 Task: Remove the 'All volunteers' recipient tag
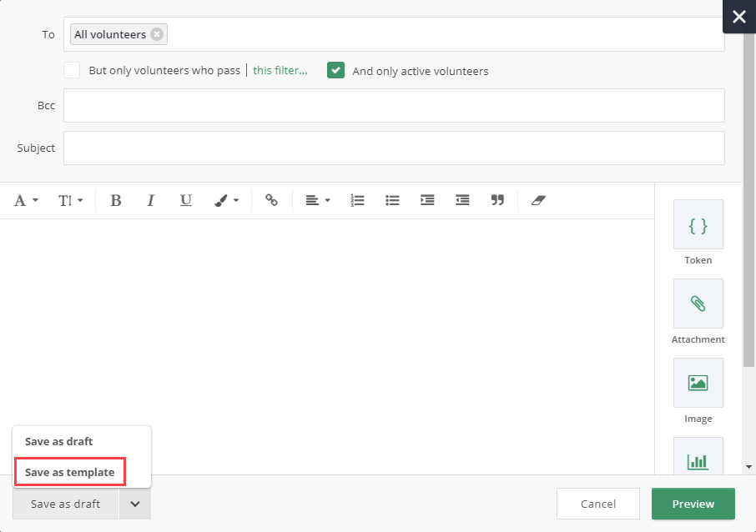coord(157,34)
